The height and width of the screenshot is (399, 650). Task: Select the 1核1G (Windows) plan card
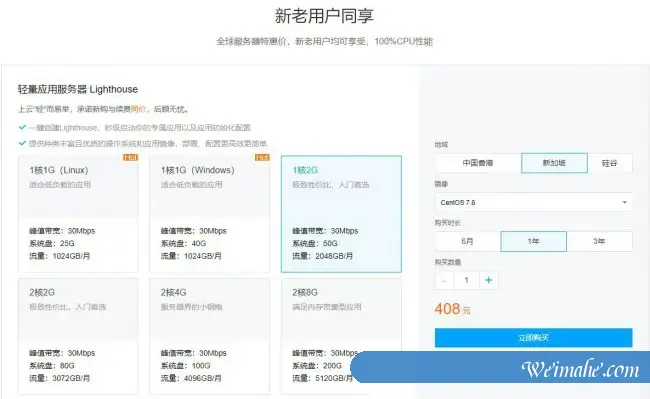(x=209, y=214)
